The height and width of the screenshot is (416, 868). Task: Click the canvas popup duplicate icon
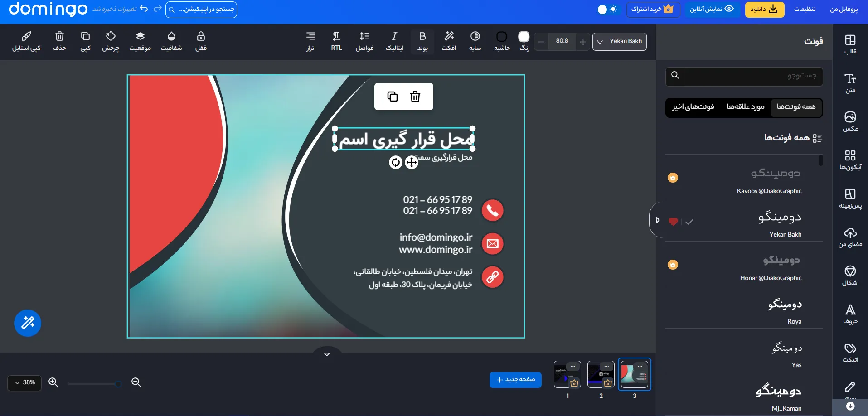(x=393, y=97)
